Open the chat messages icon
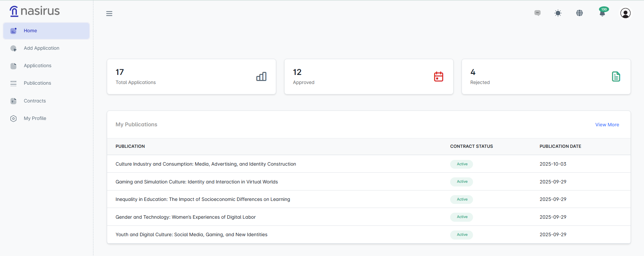This screenshot has width=644, height=256. pos(538,13)
